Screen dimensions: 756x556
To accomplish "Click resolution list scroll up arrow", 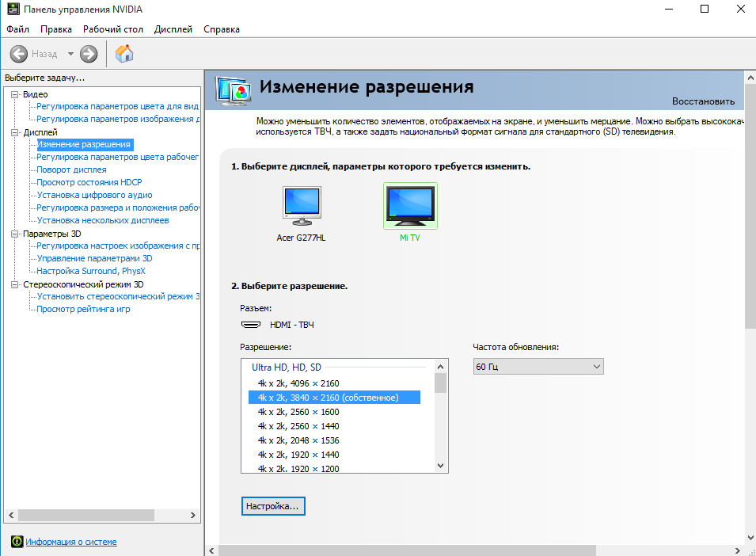I will pyautogui.click(x=440, y=367).
